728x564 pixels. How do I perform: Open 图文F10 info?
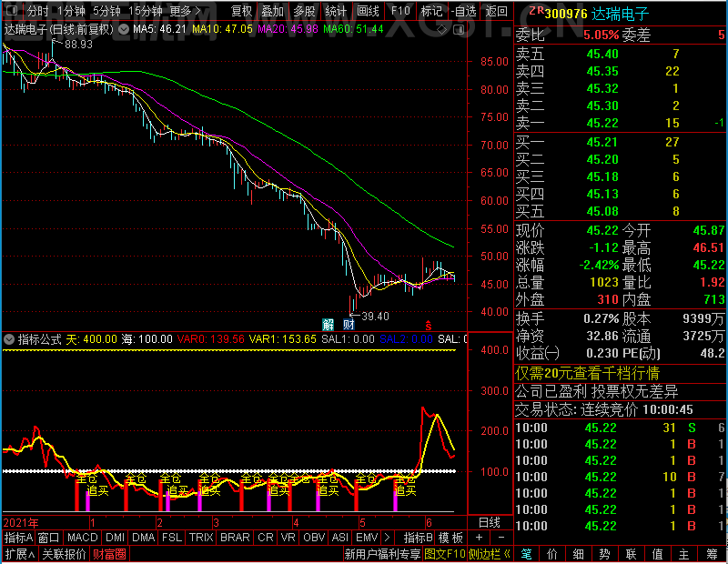pos(445,554)
